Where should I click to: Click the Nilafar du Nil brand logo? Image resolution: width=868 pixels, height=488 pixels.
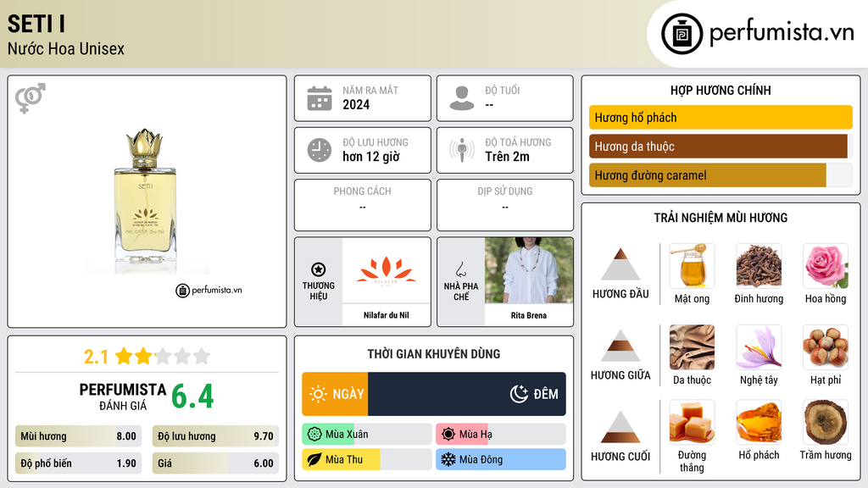pos(386,270)
